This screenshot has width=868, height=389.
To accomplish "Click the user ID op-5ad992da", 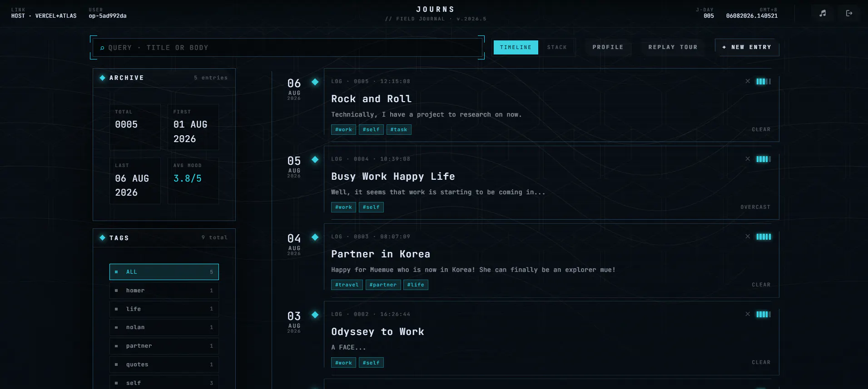I will click(108, 16).
